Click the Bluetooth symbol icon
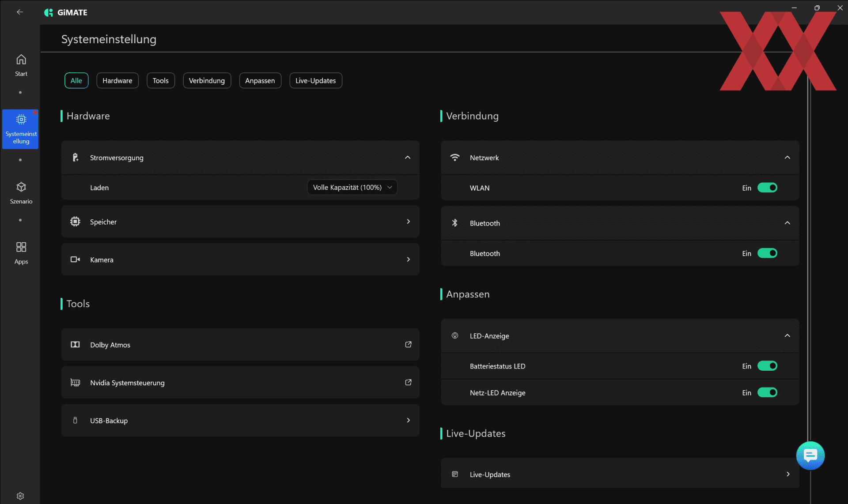Screen dimensions: 848x504 point(455,223)
